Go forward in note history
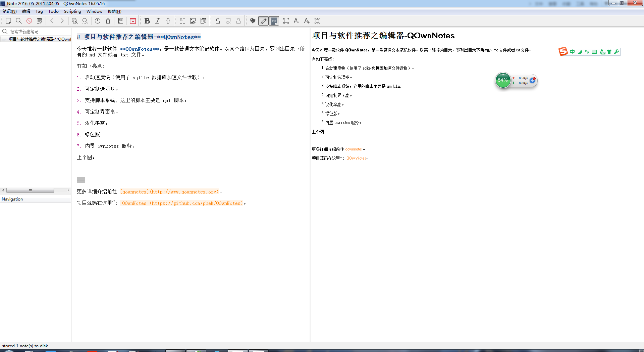This screenshot has width=644, height=352. point(62,21)
